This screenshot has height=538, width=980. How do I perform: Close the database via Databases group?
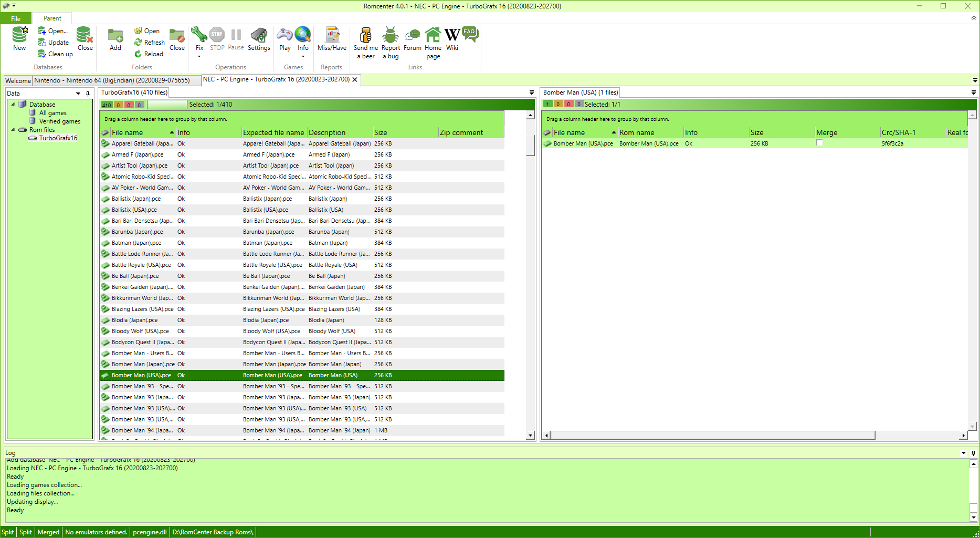tap(85, 39)
